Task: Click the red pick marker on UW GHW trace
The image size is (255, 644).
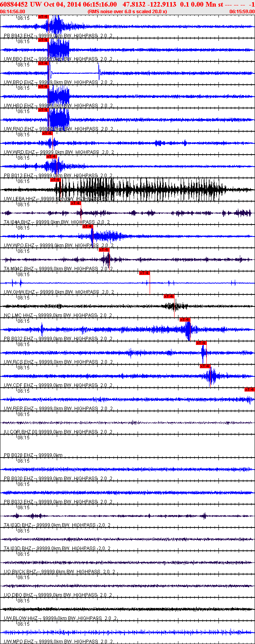Action: (x=144, y=273)
